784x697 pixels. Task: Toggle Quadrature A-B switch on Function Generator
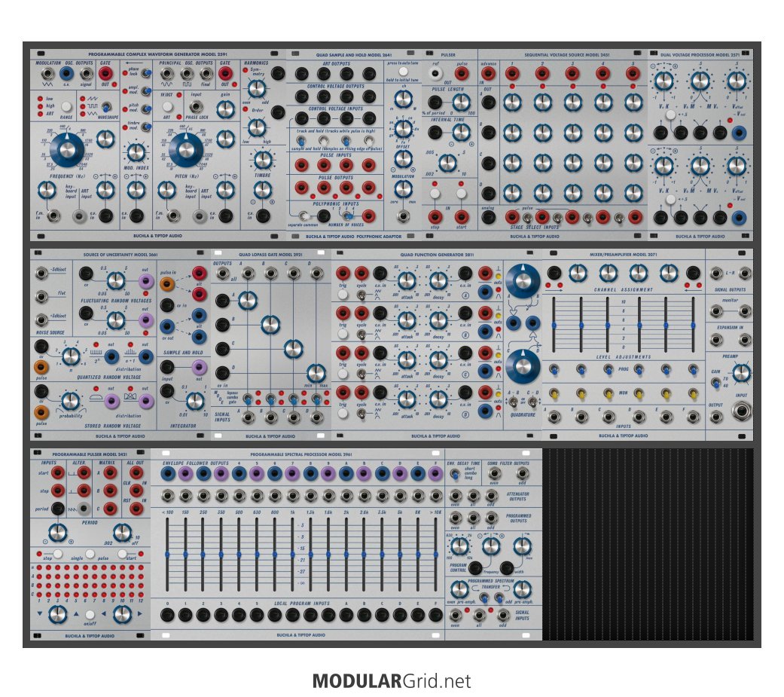[513, 402]
